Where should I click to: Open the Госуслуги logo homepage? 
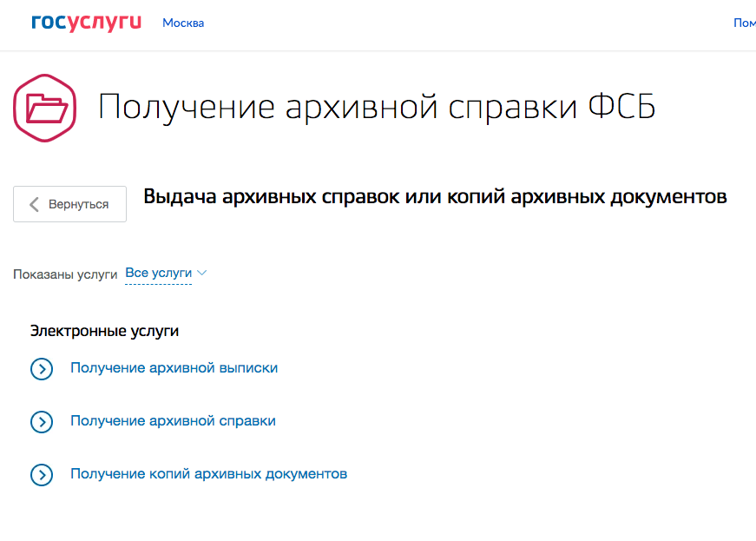pyautogui.click(x=86, y=23)
